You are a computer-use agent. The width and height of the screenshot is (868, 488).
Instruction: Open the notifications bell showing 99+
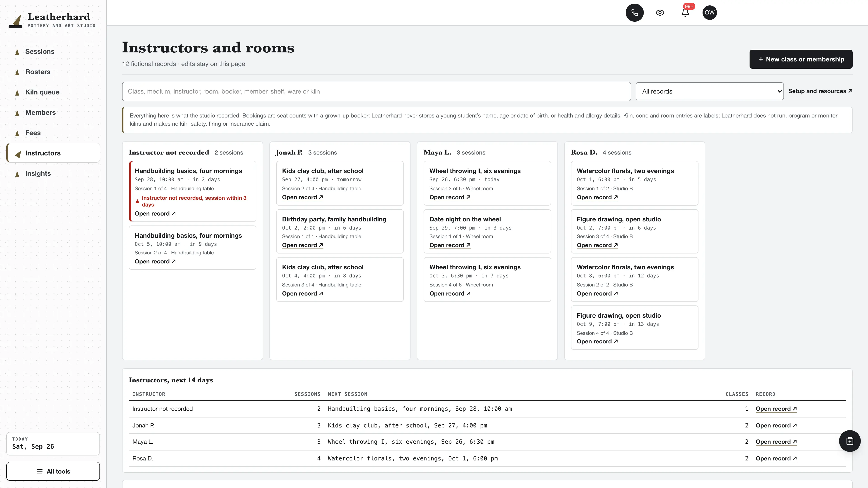(685, 12)
